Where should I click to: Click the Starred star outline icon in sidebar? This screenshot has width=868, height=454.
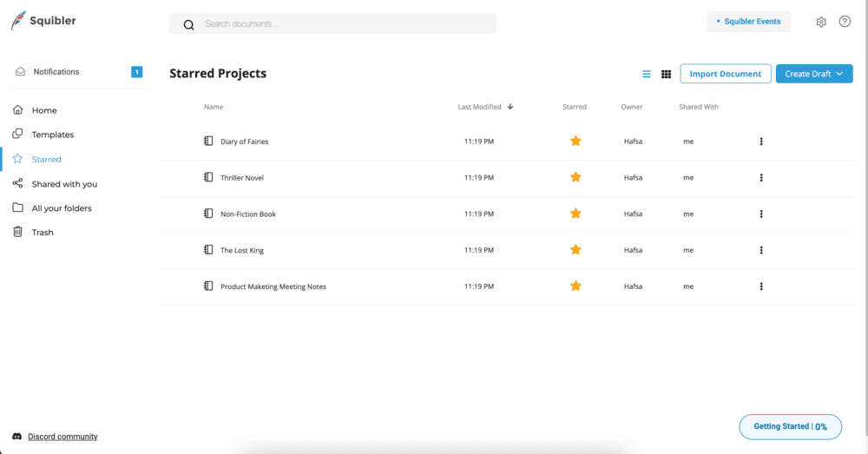[17, 159]
